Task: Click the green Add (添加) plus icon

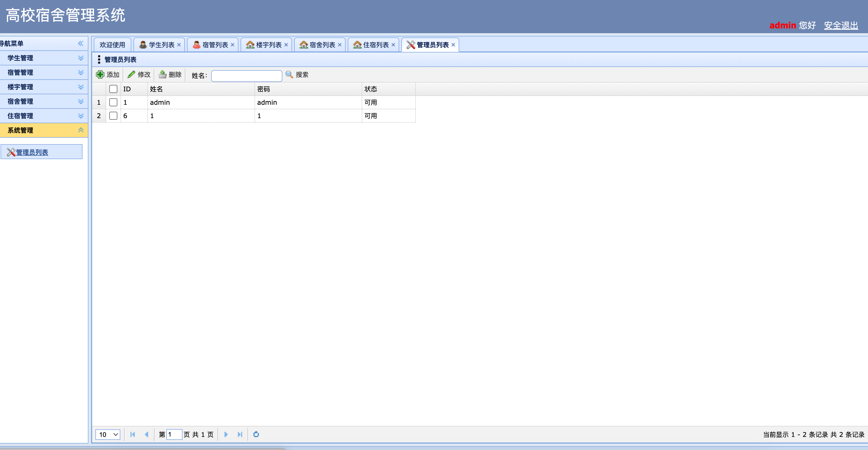Action: pyautogui.click(x=100, y=74)
